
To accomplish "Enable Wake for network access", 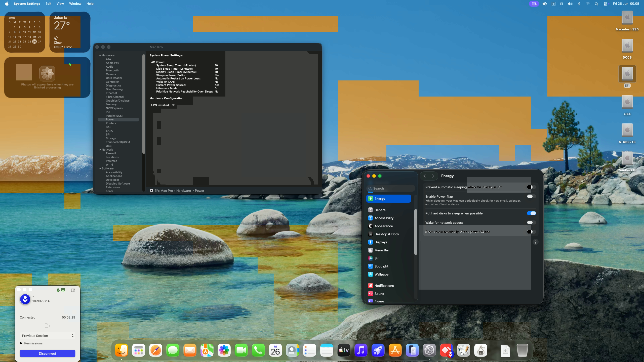I will coord(531,222).
